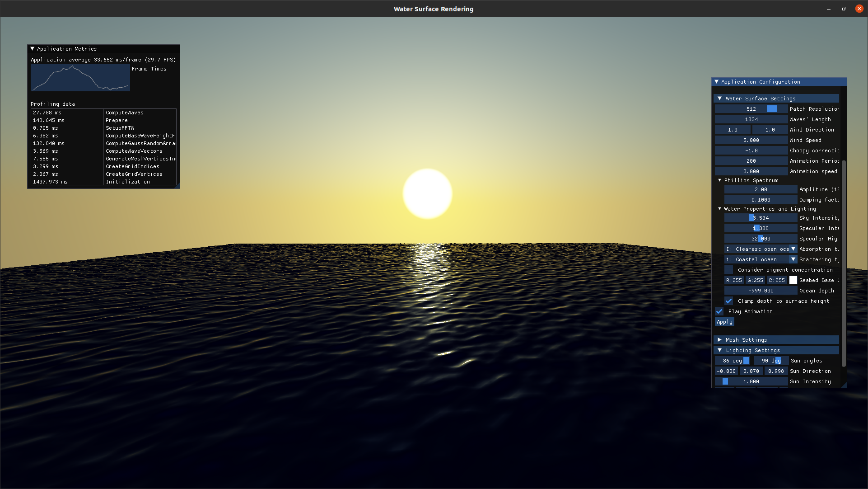Click the Patch Resolution slider
868x489 pixels.
coord(751,109)
